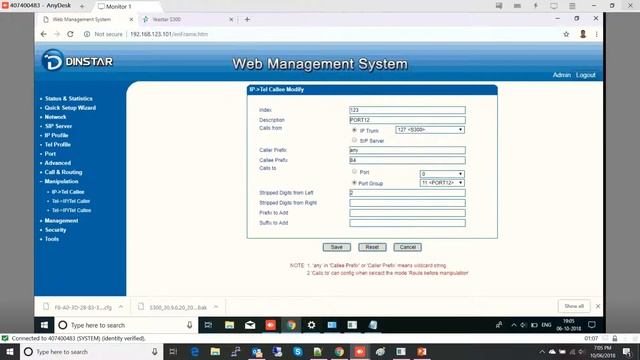Open the IP Trunk dropdown showing 127

430,130
